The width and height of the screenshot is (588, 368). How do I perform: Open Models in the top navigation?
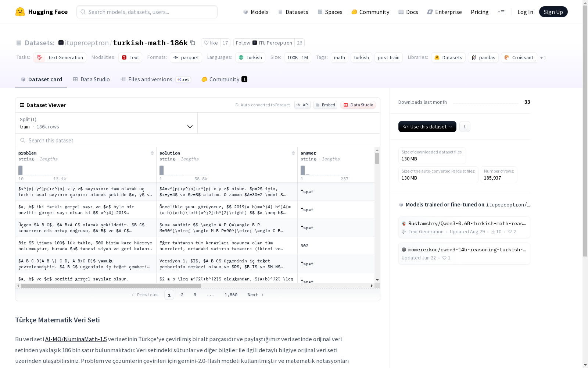pos(256,12)
